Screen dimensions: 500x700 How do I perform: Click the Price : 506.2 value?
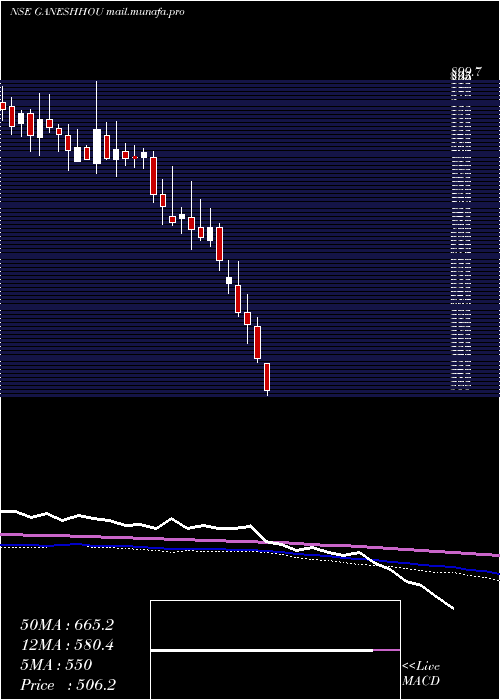(68, 685)
